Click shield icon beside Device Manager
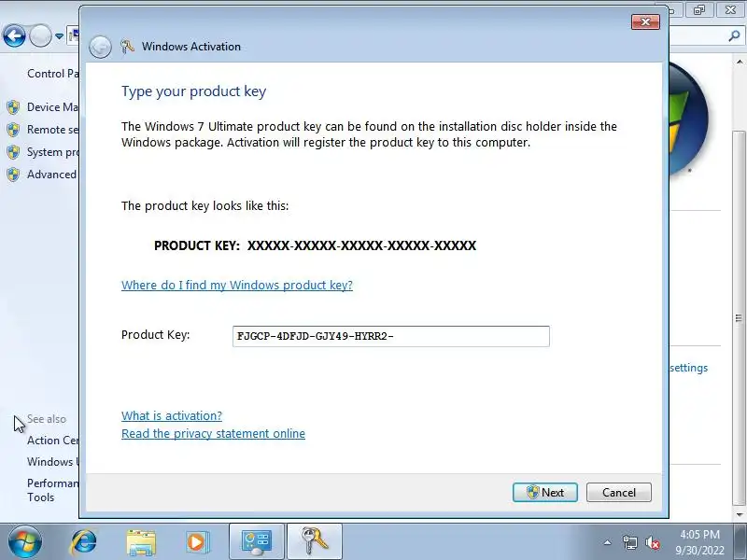 coord(13,107)
